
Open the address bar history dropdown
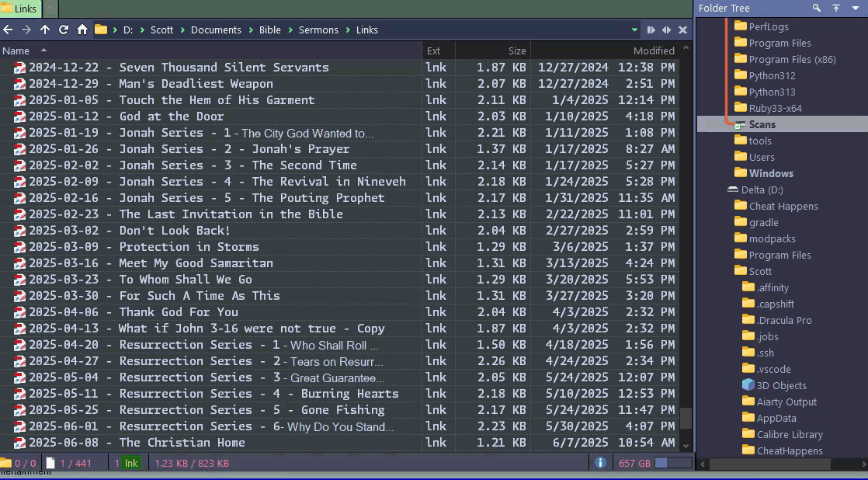coord(634,30)
